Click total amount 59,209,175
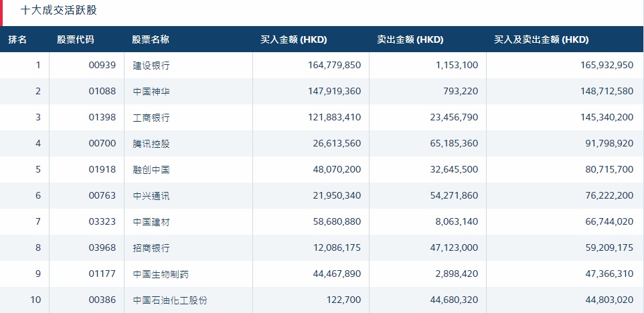 (x=609, y=247)
